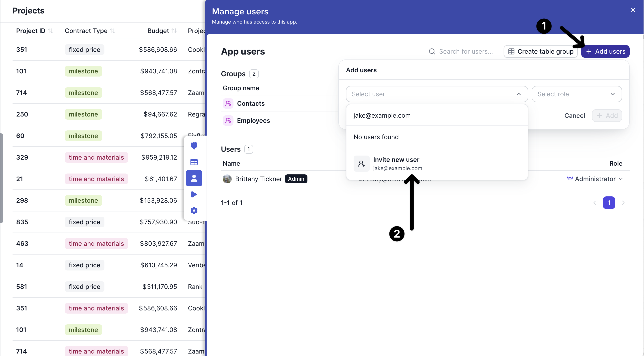
Task: Focus the Search for users field
Action: point(465,51)
